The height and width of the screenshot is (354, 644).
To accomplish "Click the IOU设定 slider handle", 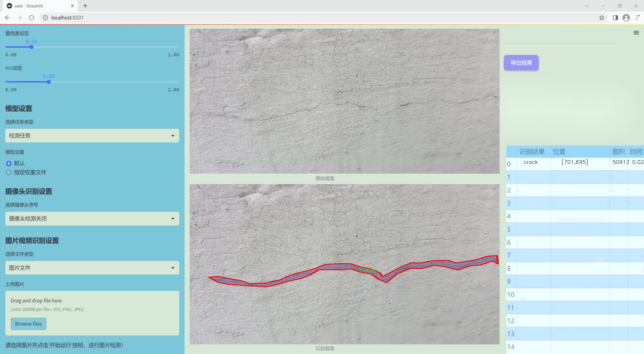I will click(49, 82).
